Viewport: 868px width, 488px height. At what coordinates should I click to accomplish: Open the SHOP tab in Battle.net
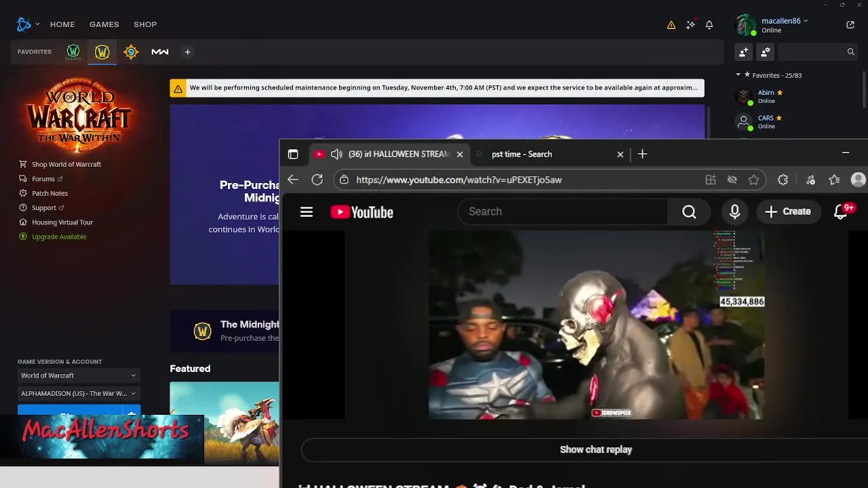coord(145,24)
